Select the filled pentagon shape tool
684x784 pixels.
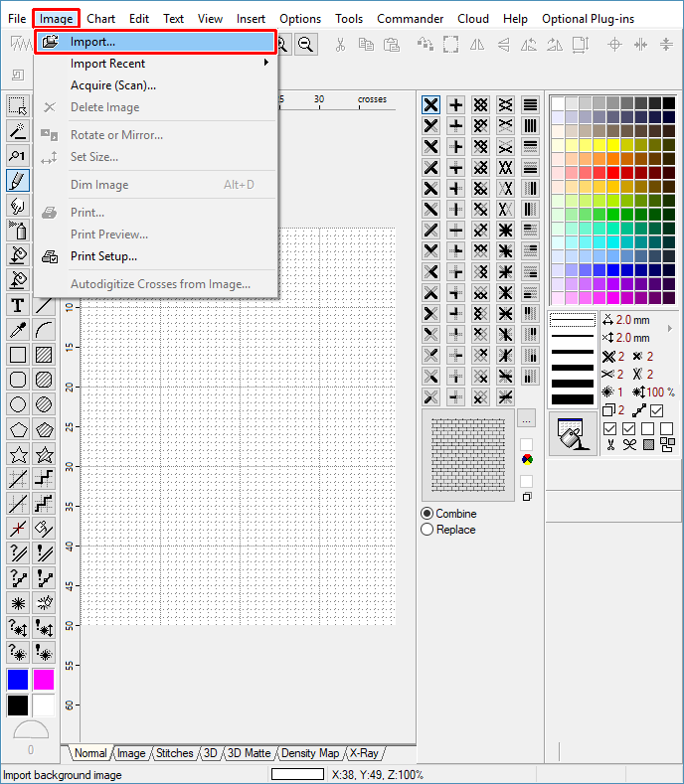point(44,429)
